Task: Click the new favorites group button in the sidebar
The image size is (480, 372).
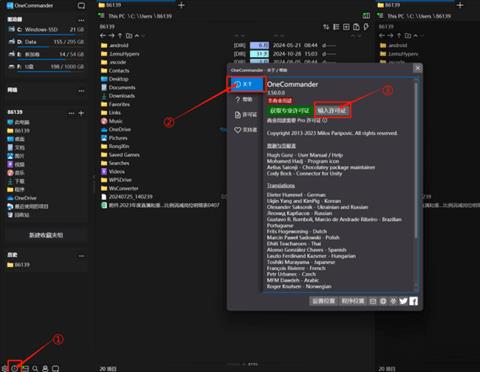Action: [x=46, y=235]
